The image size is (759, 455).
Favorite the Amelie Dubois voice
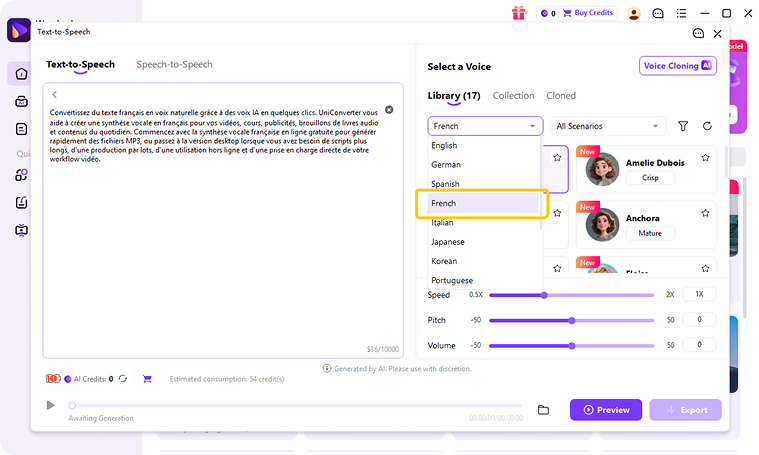pos(705,157)
